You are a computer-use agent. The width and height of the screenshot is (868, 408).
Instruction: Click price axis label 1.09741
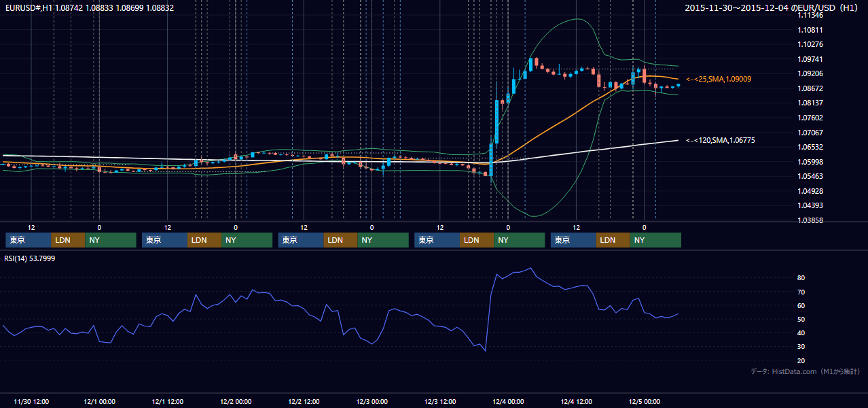(x=810, y=59)
